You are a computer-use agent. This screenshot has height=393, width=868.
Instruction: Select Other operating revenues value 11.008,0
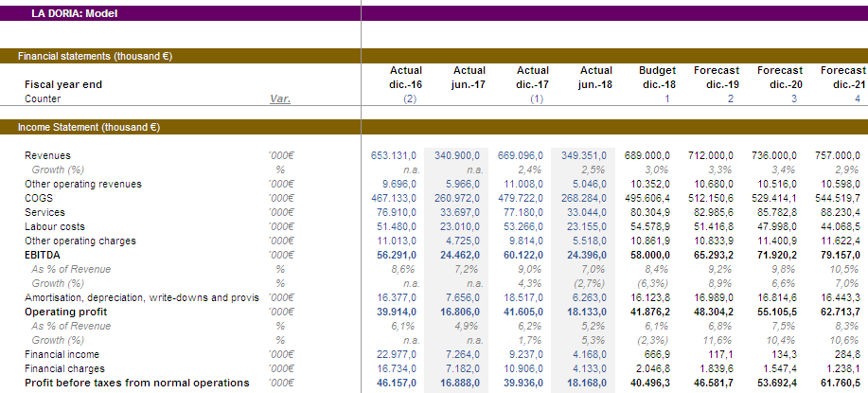(523, 184)
